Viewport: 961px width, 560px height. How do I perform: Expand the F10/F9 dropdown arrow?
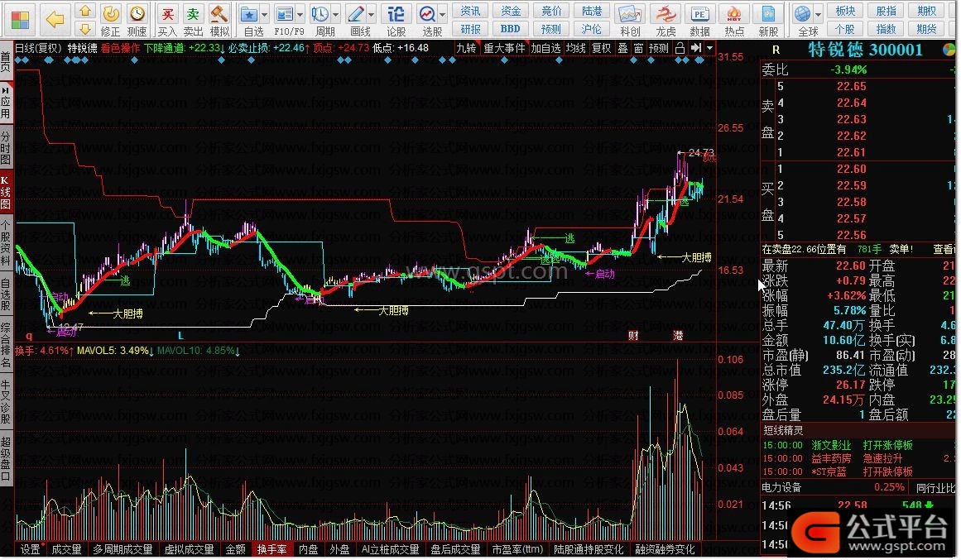point(300,14)
